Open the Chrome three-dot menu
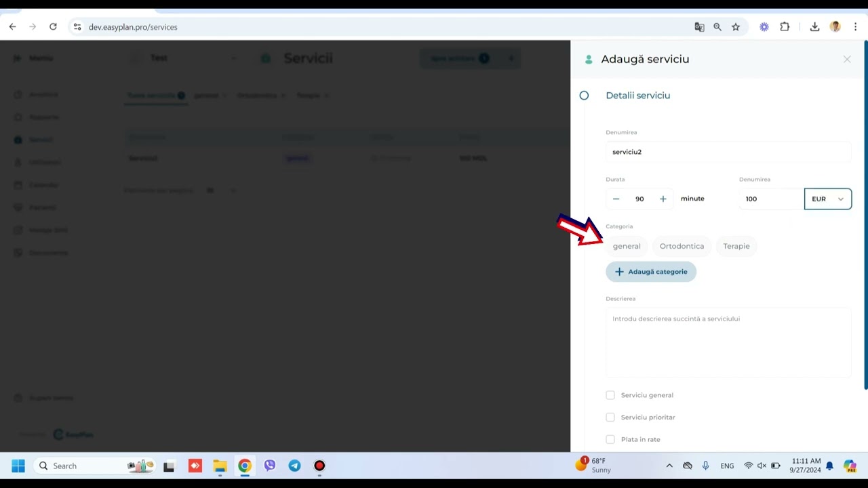The width and height of the screenshot is (868, 488). pyautogui.click(x=856, y=27)
